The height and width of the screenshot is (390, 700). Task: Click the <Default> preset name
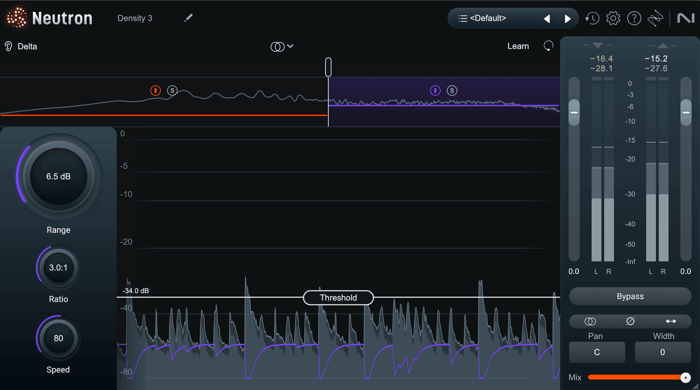click(488, 18)
